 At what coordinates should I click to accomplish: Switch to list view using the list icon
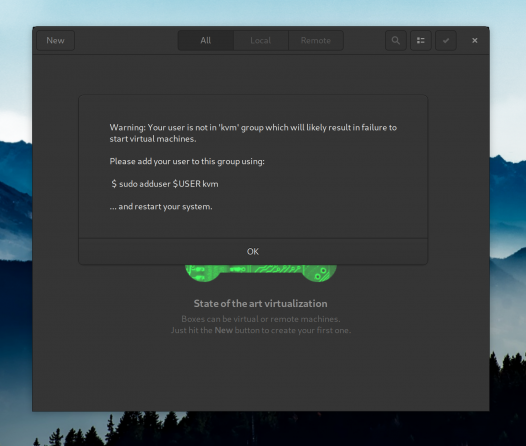click(x=421, y=41)
